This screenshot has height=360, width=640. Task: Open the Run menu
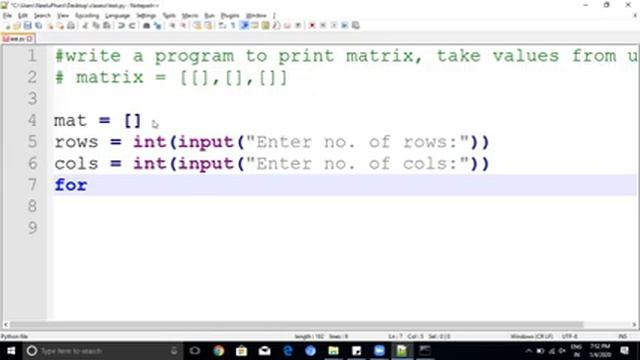(x=209, y=16)
